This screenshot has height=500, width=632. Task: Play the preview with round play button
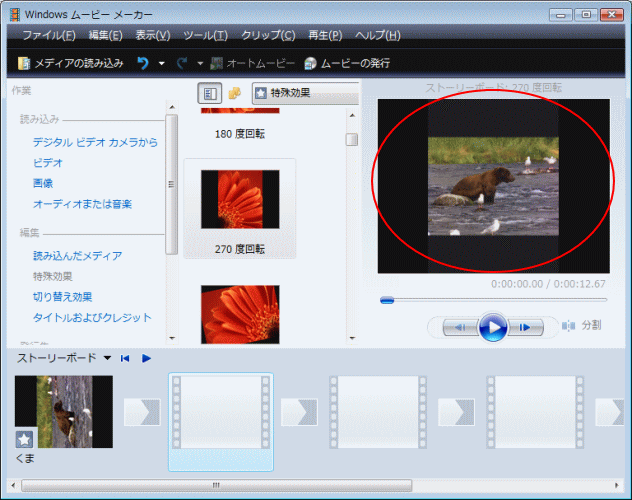tap(493, 327)
